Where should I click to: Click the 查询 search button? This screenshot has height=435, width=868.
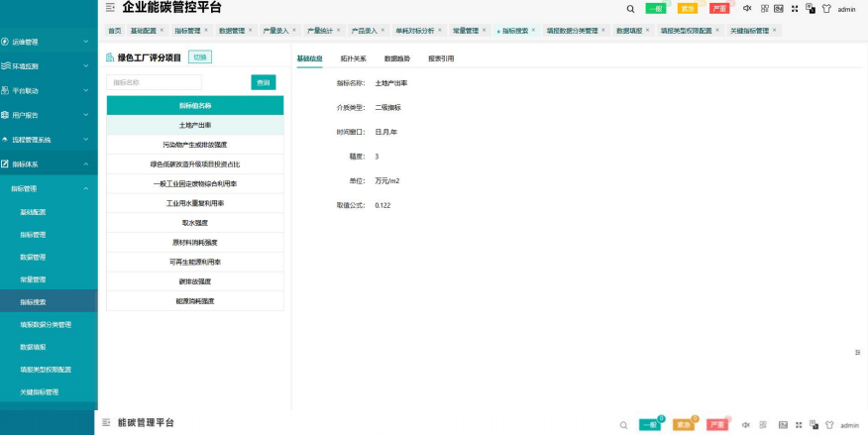pos(263,82)
